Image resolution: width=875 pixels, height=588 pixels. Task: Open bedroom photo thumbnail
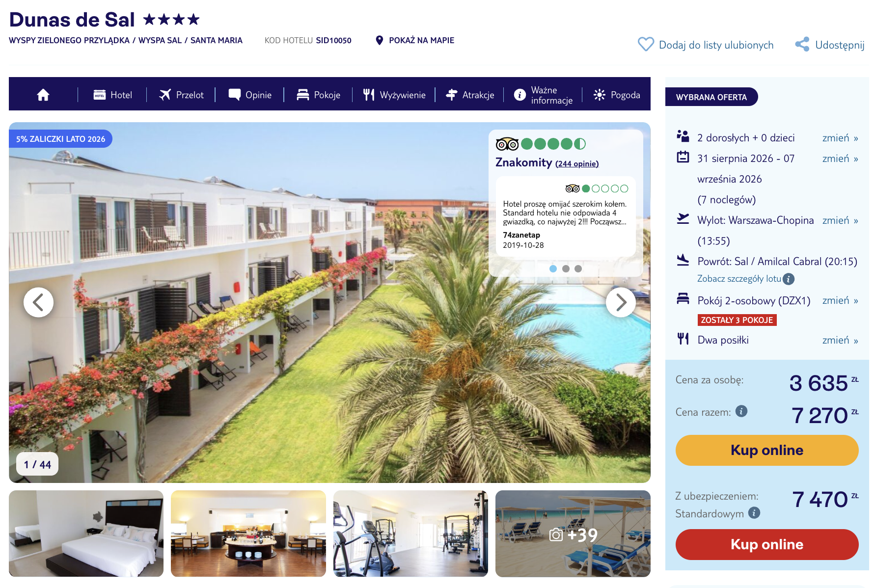86,534
